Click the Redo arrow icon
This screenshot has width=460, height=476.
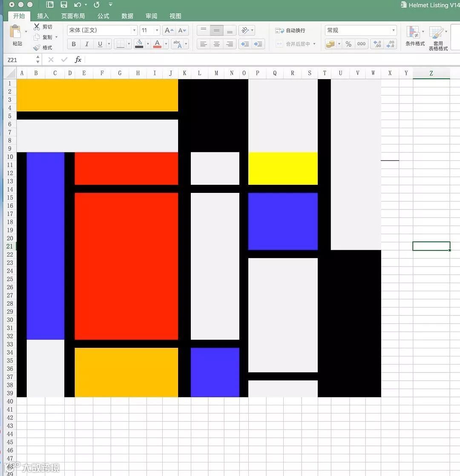(x=97, y=5)
